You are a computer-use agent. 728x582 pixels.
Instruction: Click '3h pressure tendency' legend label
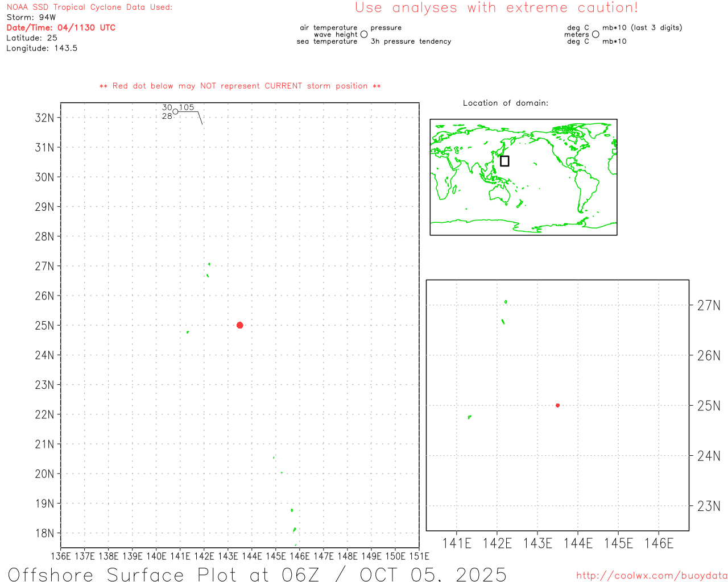411,41
